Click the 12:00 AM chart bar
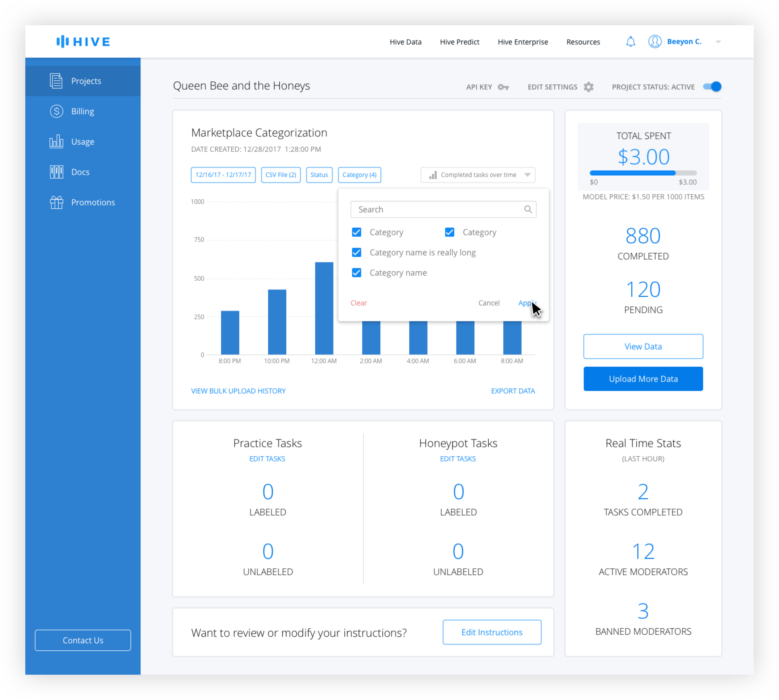Viewport: 779px width, 700px height. (324, 308)
